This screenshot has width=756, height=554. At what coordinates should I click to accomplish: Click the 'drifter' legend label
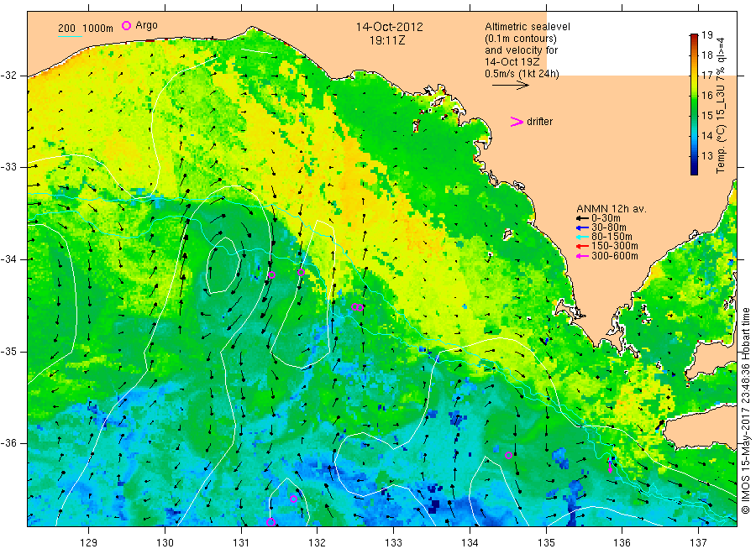coord(539,122)
